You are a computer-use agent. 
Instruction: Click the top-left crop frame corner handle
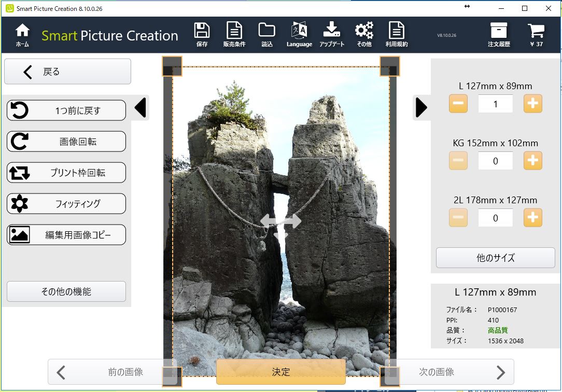point(172,66)
